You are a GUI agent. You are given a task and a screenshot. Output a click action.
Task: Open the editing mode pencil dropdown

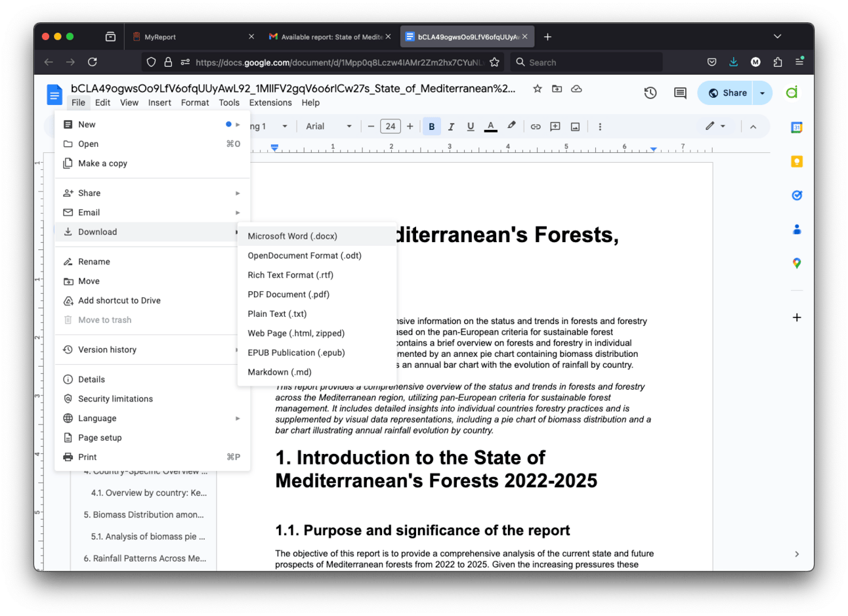[x=715, y=126]
